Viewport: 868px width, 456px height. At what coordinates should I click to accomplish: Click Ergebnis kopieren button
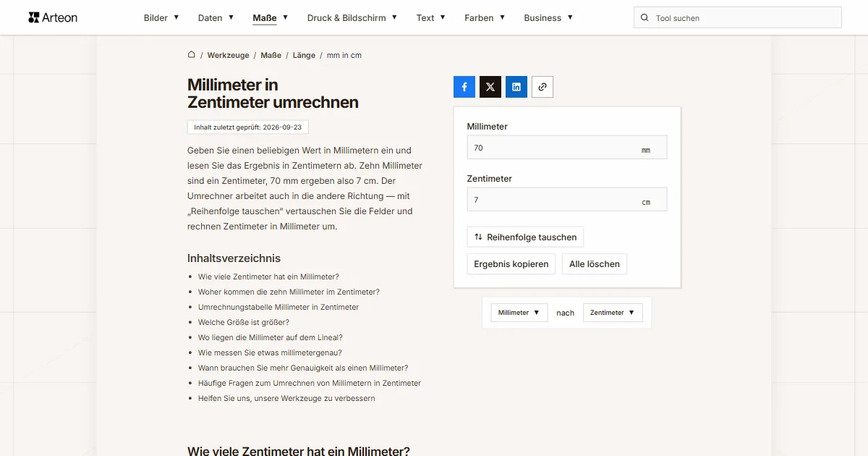(x=511, y=263)
